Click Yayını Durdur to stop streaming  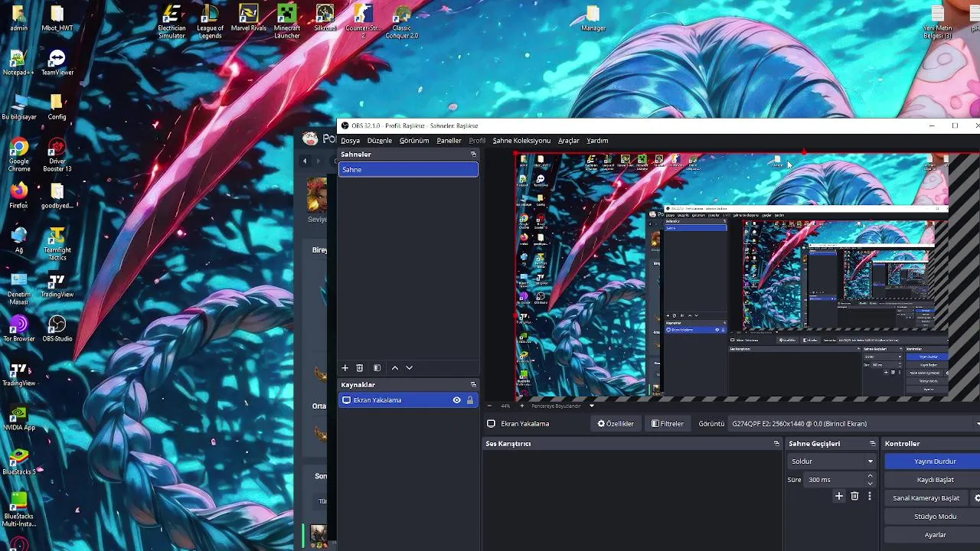tap(933, 461)
